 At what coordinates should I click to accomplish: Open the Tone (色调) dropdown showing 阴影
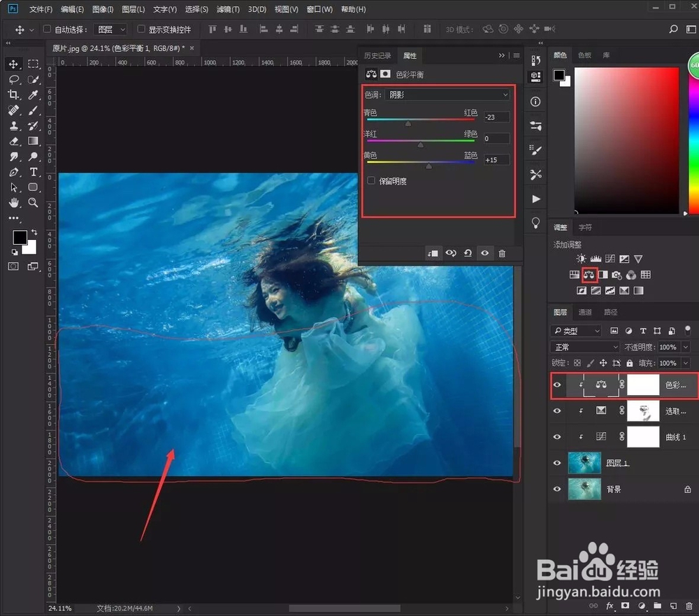pos(447,94)
